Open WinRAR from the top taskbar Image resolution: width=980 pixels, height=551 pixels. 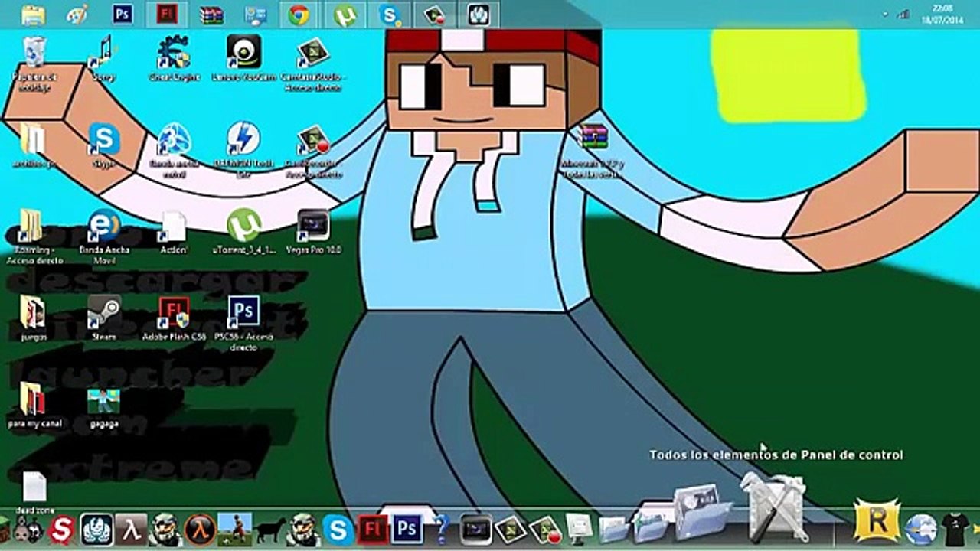pos(211,14)
